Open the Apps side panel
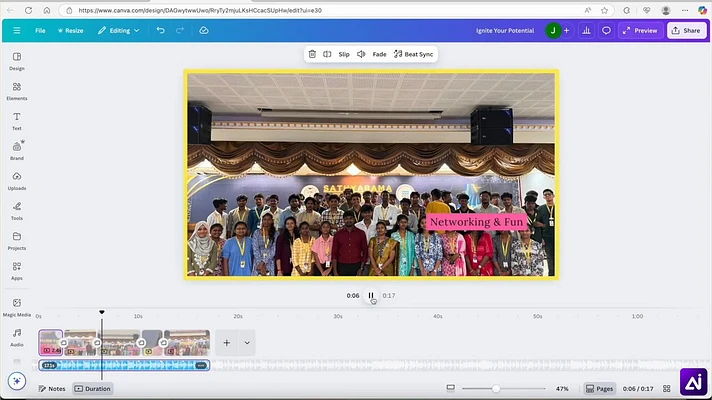 point(17,271)
